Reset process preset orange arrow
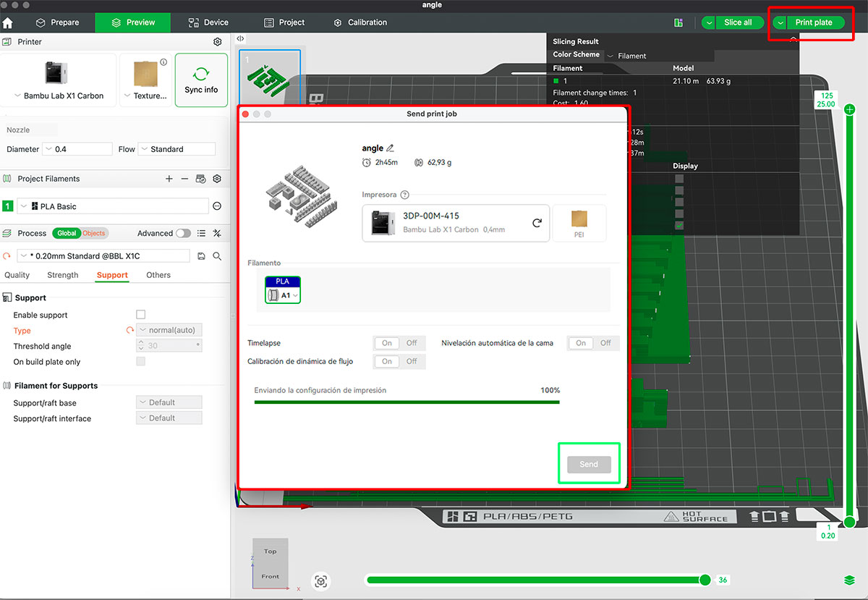 click(x=7, y=256)
